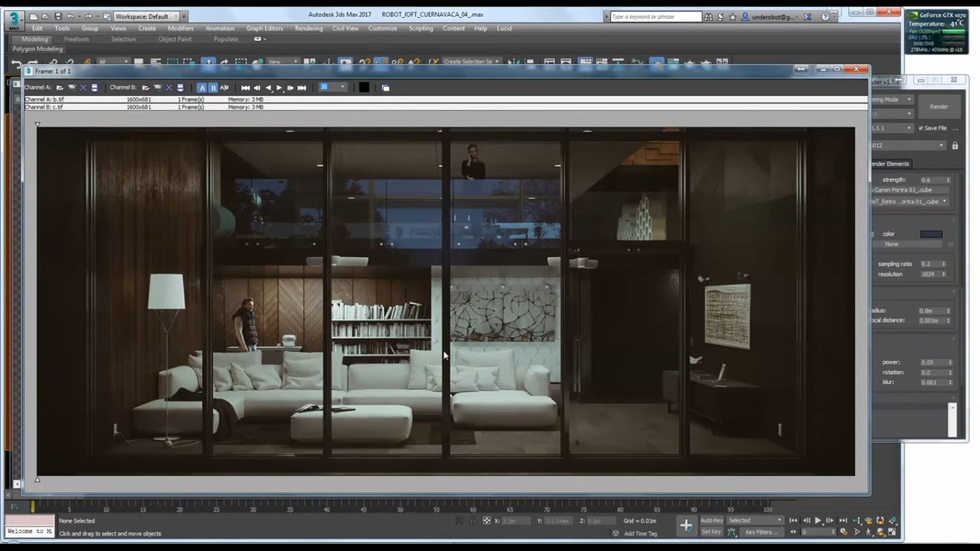Open the Civil View menu
980x551 pixels.
[345, 29]
